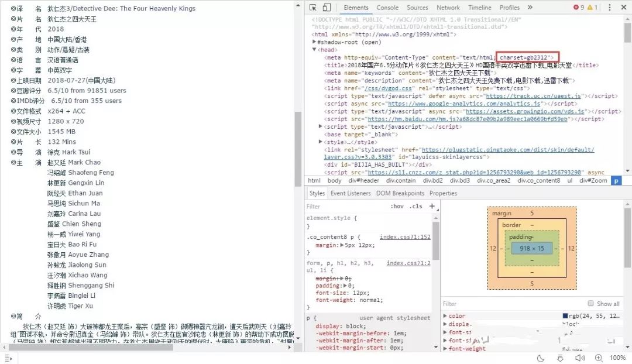This screenshot has height=364, width=632.
Task: Select the base target="_blank" line
Action: click(x=361, y=134)
